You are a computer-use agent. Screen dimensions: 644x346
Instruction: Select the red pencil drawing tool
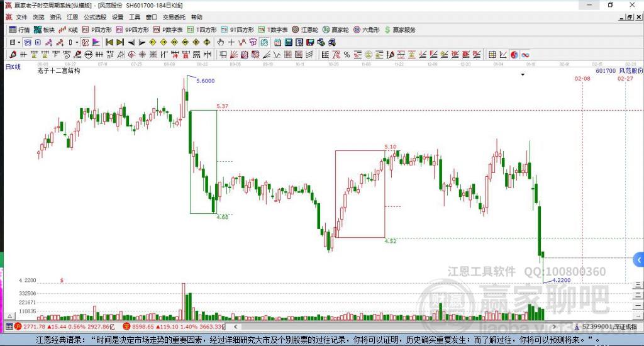13,55
